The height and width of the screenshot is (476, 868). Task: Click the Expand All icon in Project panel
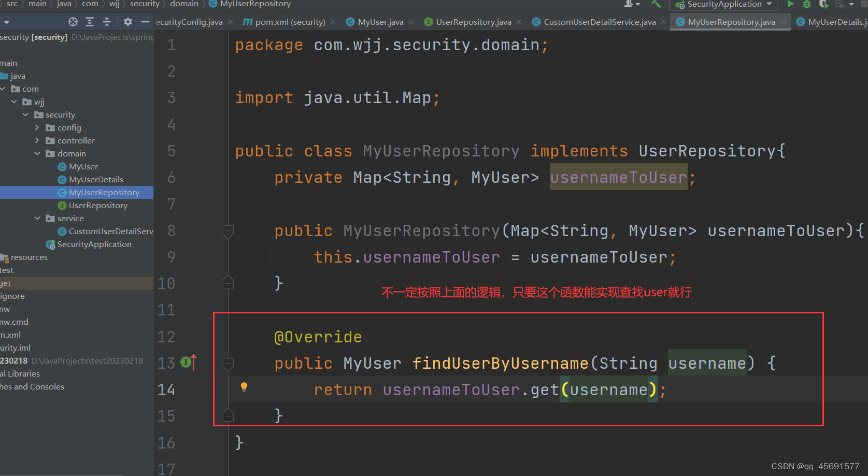90,22
